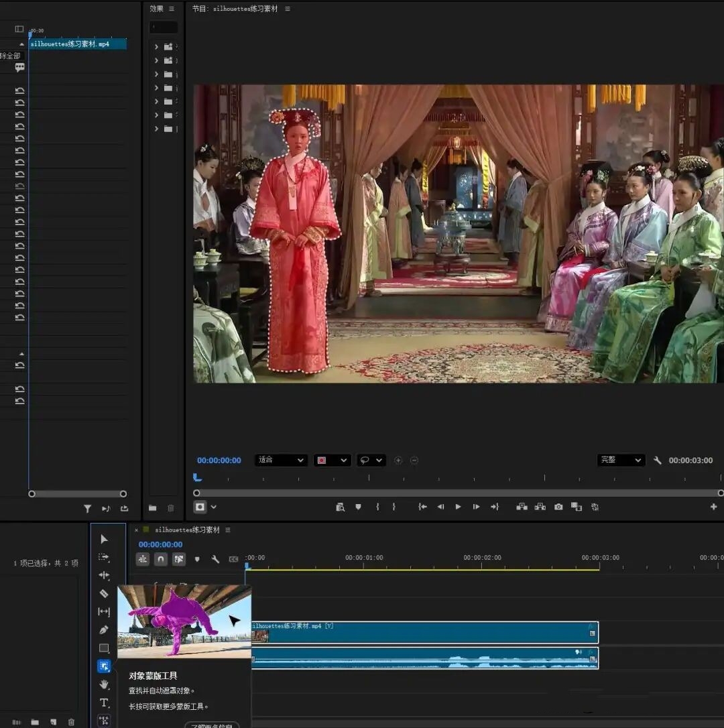This screenshot has height=728, width=724.
Task: Select the Selection arrow tool
Action: coord(104,540)
